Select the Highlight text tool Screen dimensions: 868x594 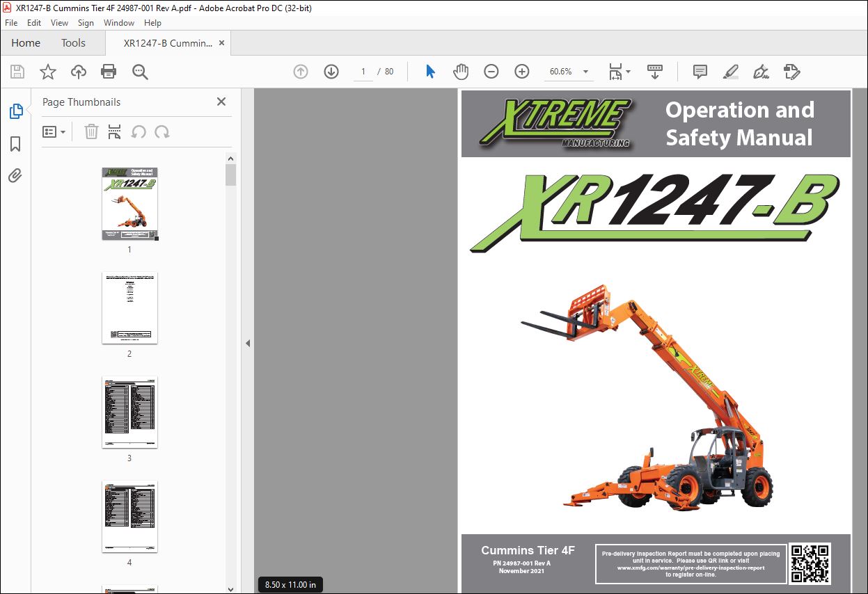point(730,72)
